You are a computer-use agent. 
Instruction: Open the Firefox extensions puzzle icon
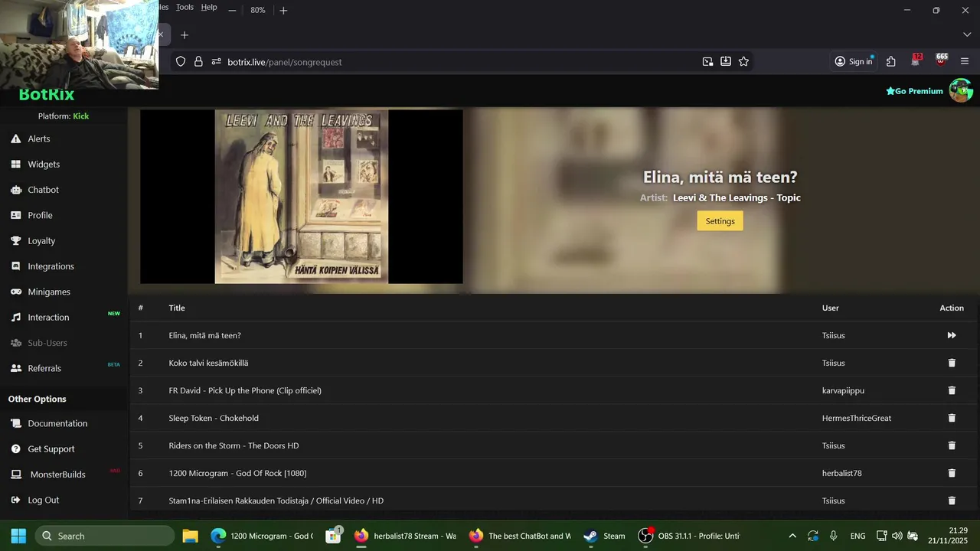pyautogui.click(x=891, y=61)
